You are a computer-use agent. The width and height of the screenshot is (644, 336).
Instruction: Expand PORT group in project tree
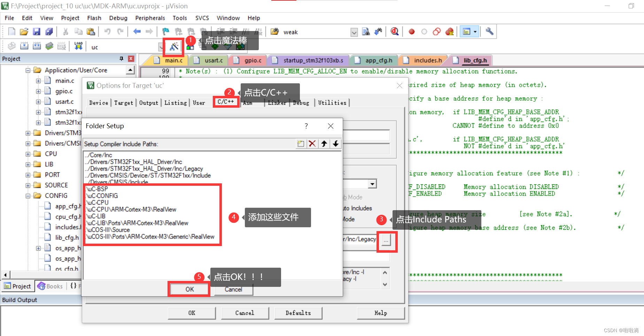pos(28,175)
